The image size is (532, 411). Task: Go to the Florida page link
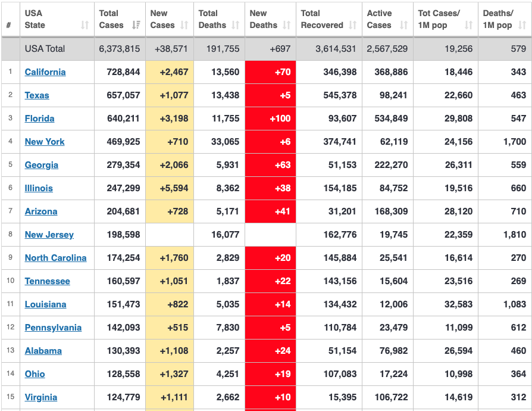pos(39,119)
